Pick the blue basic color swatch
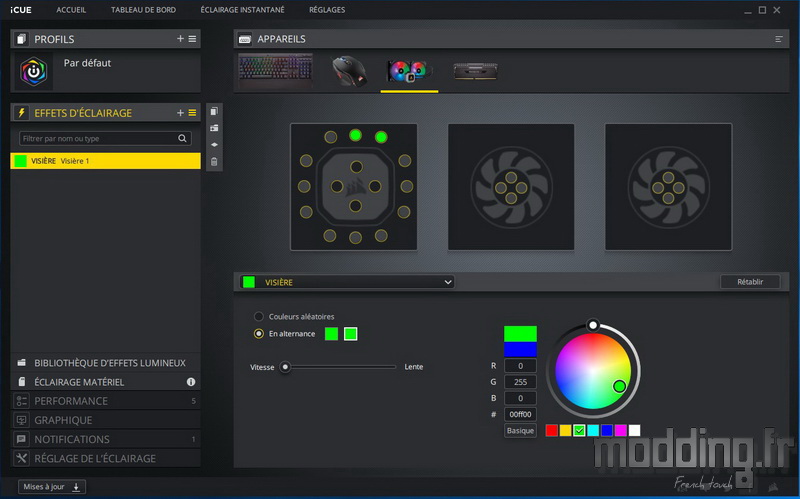Viewport: 800px width, 499px height. (x=607, y=431)
